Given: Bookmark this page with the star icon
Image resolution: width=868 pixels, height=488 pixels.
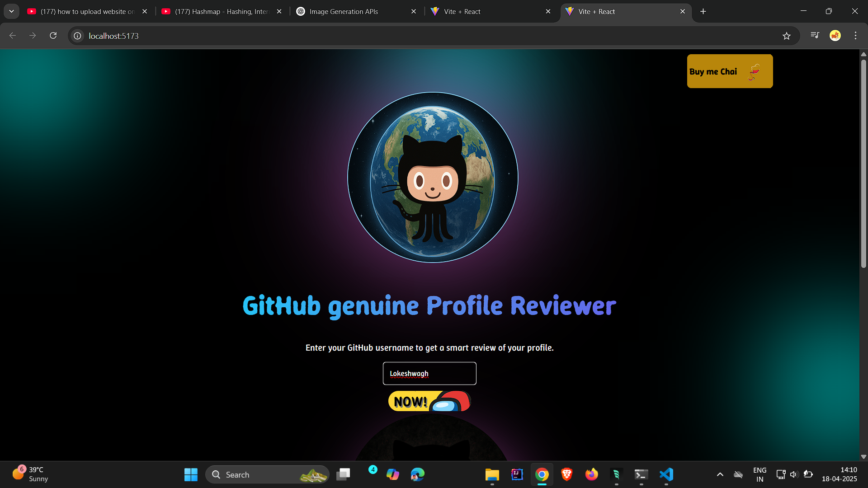Looking at the screenshot, I should point(787,36).
